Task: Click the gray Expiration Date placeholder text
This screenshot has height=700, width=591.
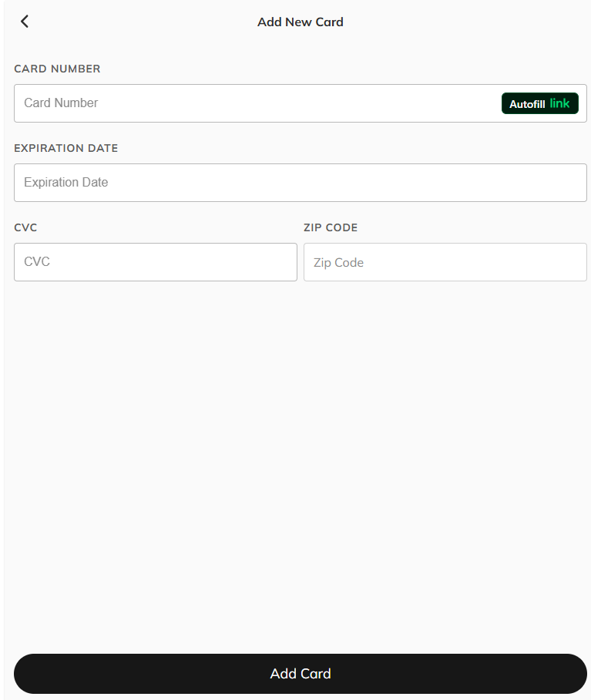Action: (66, 182)
